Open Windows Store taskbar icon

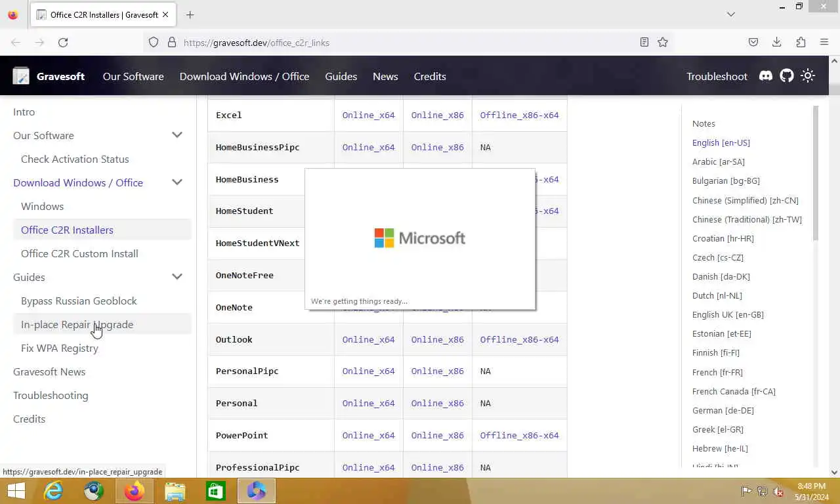[x=216, y=491]
